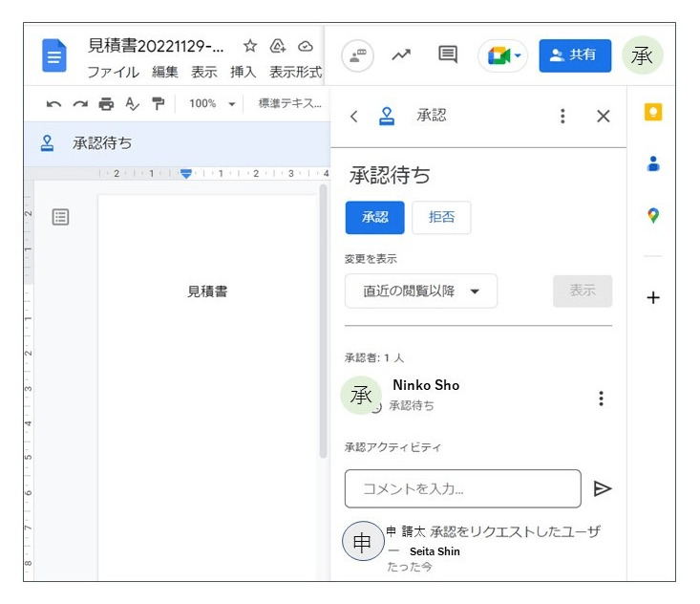Click the add to Drive shortcut icon
Image resolution: width=700 pixels, height=604 pixels.
click(x=277, y=46)
